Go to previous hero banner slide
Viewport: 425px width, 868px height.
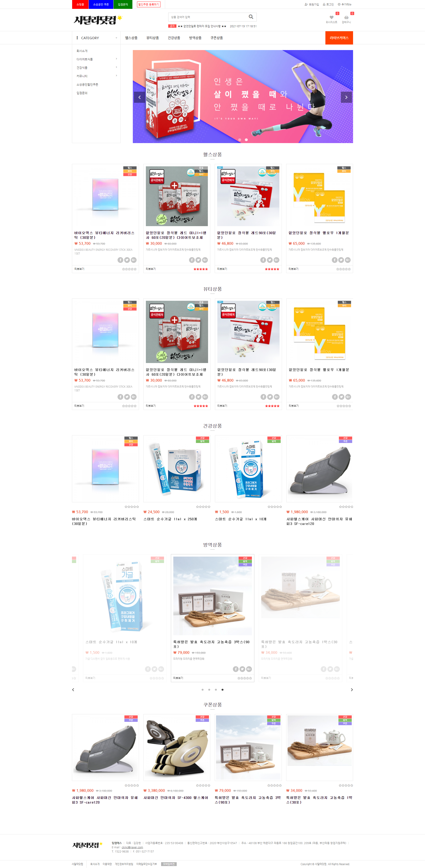pyautogui.click(x=139, y=97)
